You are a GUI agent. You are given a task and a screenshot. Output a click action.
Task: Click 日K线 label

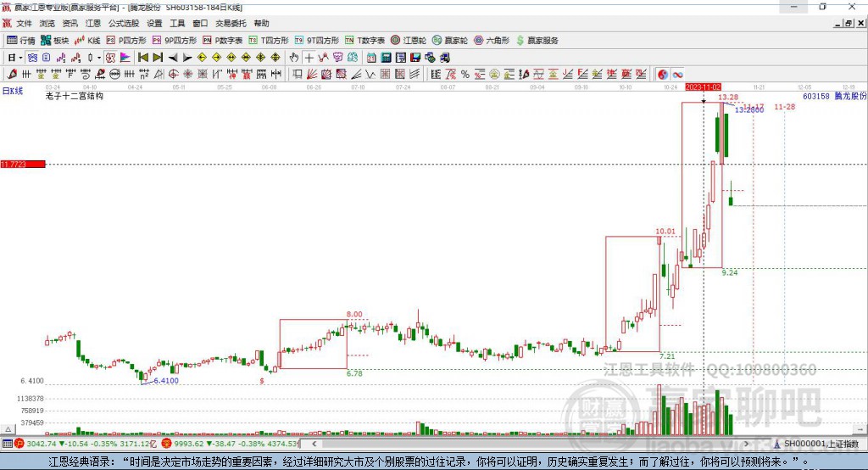[x=12, y=91]
